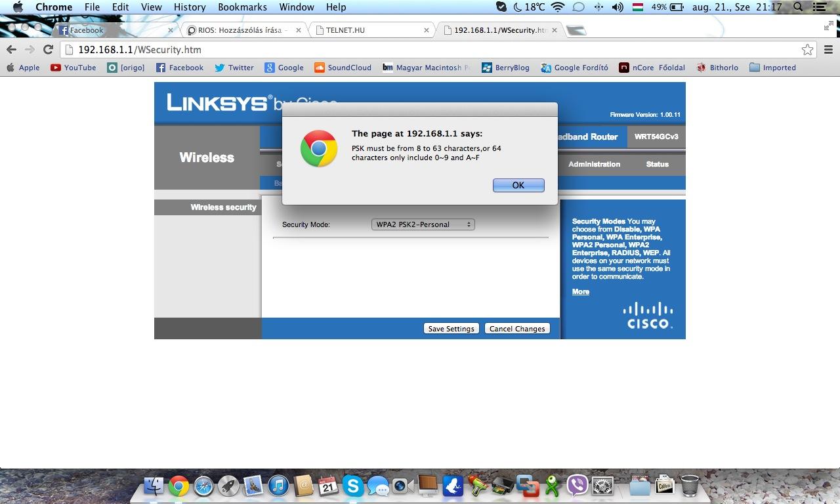Go back with the browser back arrow
The image size is (840, 504).
click(x=11, y=50)
